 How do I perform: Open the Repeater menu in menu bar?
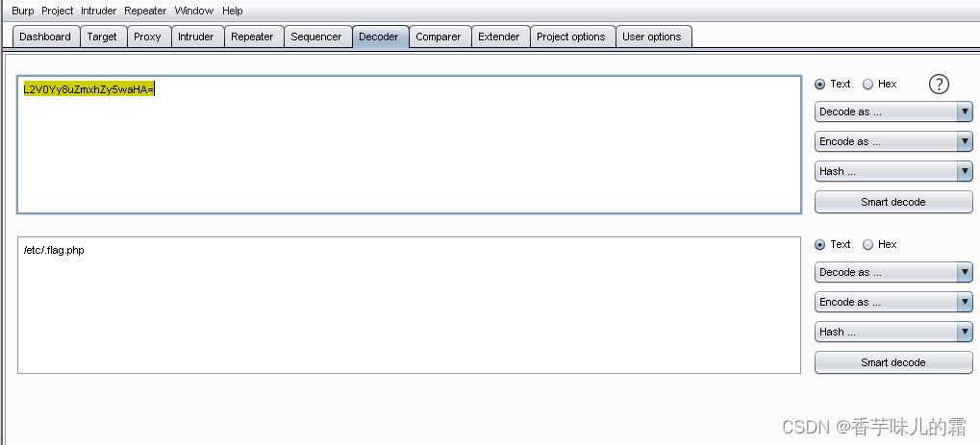[145, 11]
